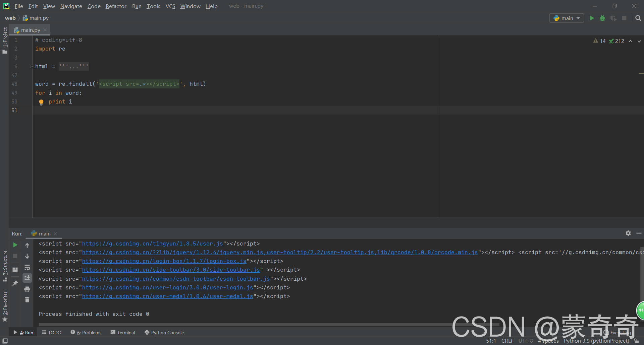The height and width of the screenshot is (345, 644).
Task: Toggle soft-wrap in Run console
Action: (x=27, y=267)
